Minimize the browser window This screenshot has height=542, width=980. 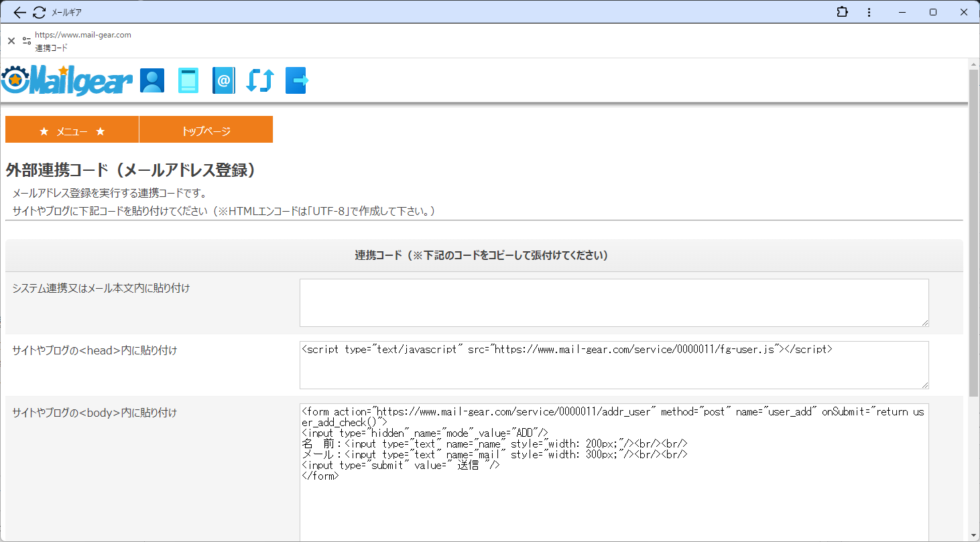902,12
